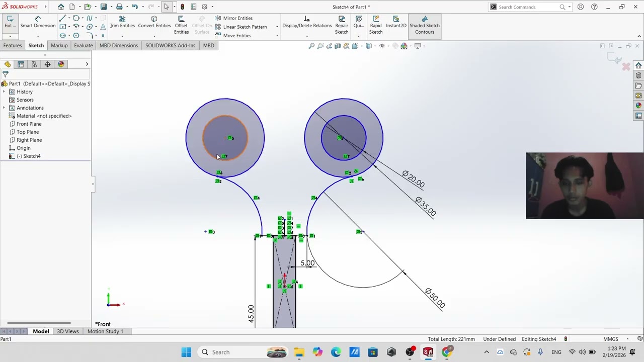Viewport: 644px width, 362px height.
Task: Open the DisplayManager tab icon
Action: coord(61,64)
